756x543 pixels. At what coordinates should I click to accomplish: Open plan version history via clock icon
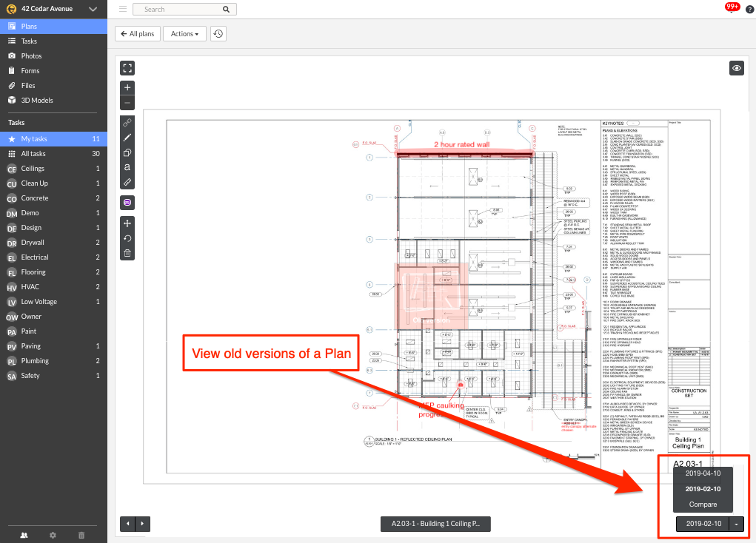pyautogui.click(x=218, y=33)
